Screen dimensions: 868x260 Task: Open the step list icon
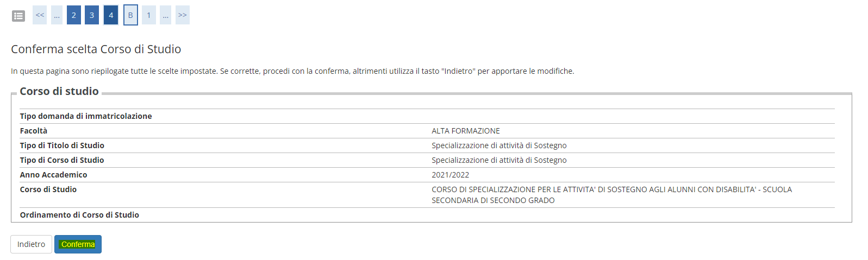coord(18,16)
